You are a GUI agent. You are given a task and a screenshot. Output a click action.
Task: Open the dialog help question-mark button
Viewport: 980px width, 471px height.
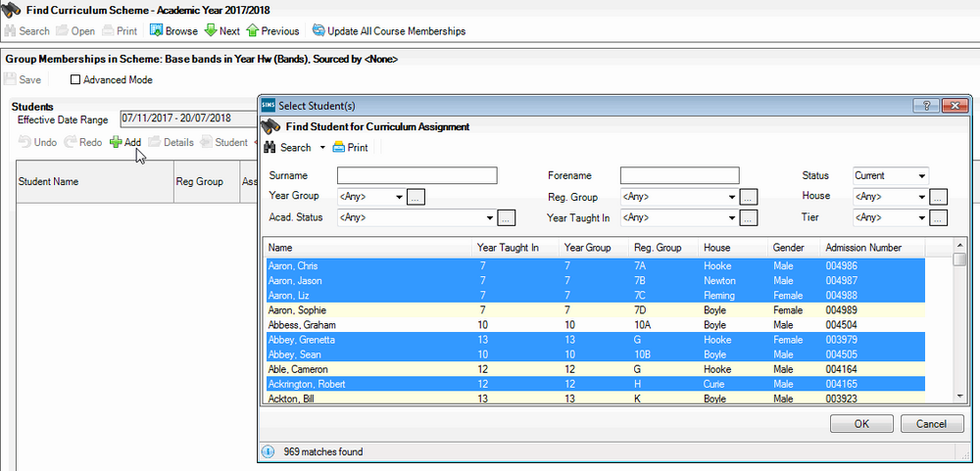click(x=926, y=106)
